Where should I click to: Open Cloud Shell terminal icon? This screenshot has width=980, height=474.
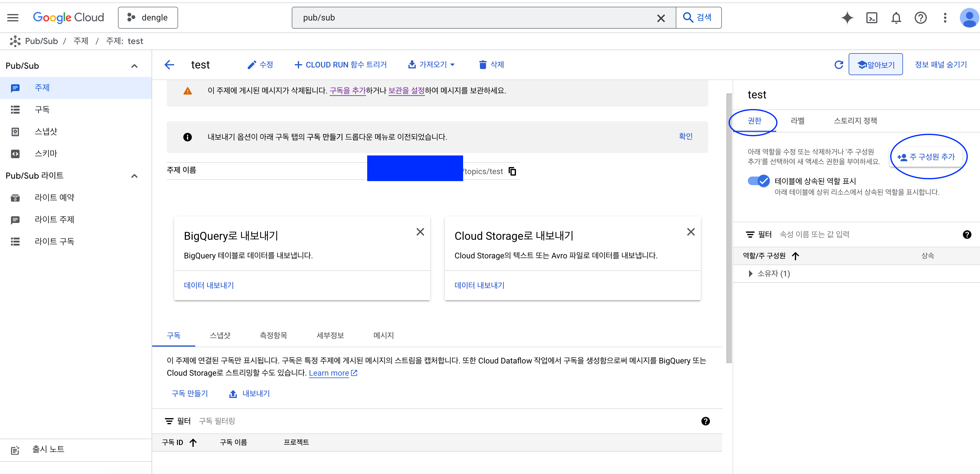pos(872,18)
